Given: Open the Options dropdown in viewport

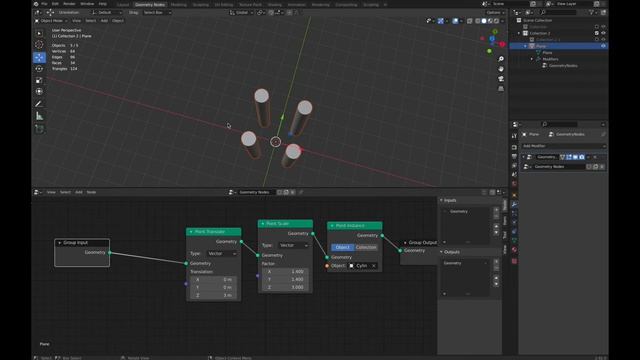Looking at the screenshot, I should (x=495, y=13).
